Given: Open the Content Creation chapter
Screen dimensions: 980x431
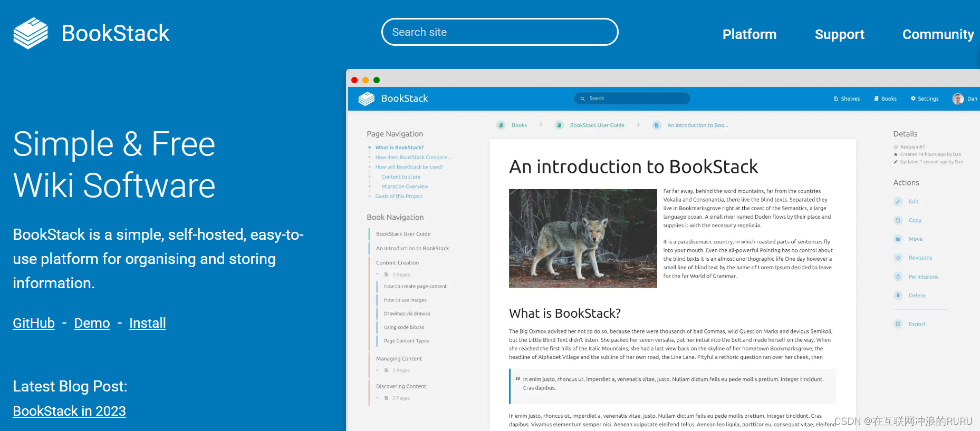Looking at the screenshot, I should click(x=397, y=262).
